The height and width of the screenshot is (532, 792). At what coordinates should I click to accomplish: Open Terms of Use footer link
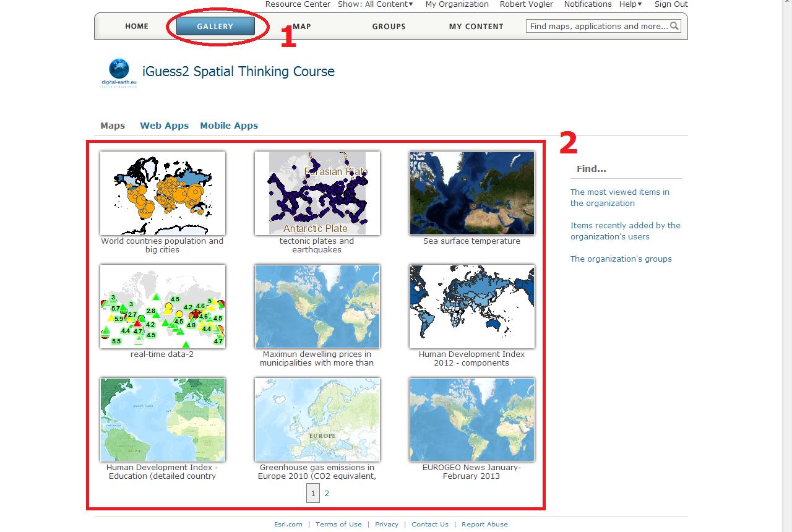click(338, 525)
